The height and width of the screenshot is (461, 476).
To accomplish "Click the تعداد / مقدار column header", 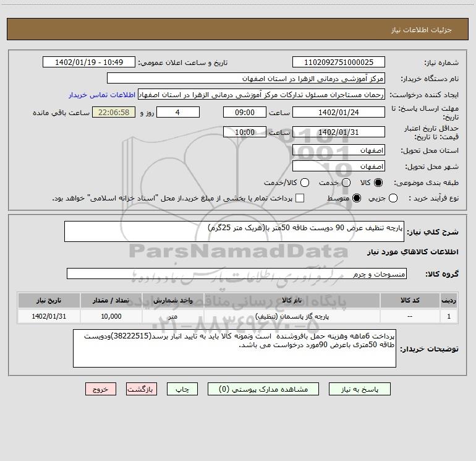I will (x=111, y=300).
